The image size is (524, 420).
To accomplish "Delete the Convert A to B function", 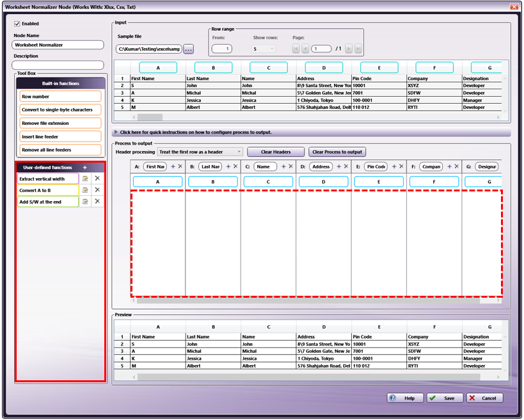I will [x=97, y=190].
